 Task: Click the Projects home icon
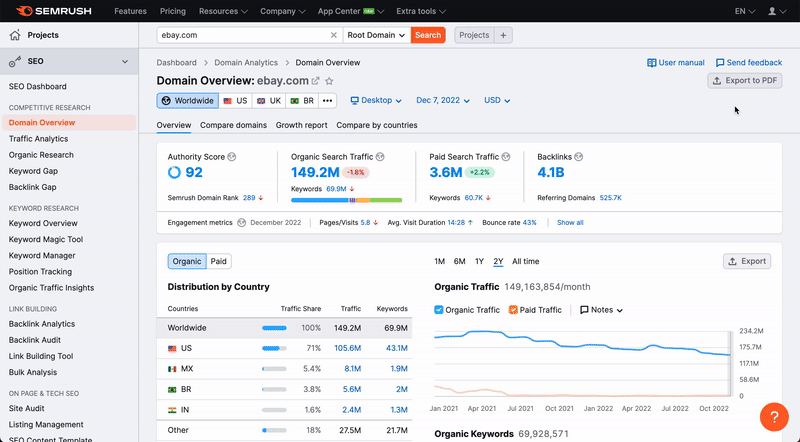click(x=15, y=35)
